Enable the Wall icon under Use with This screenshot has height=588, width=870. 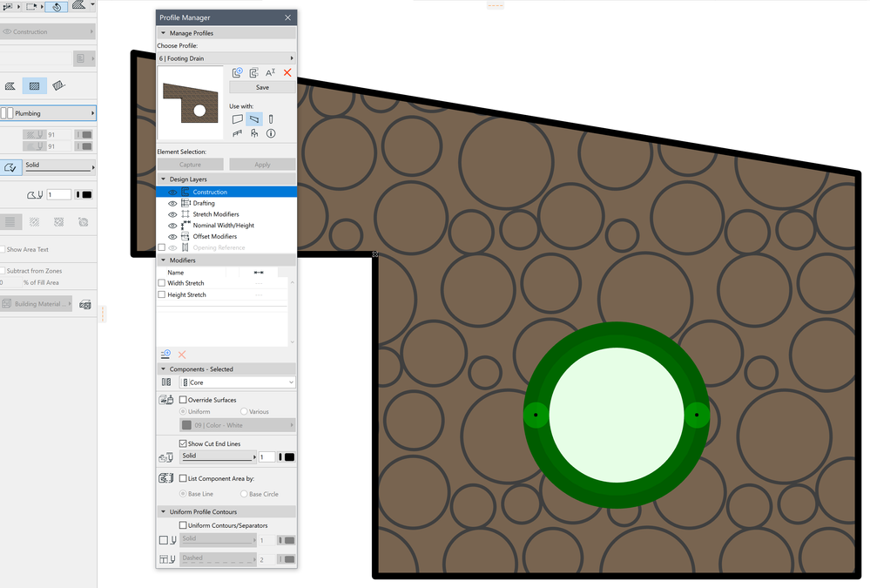(238, 118)
